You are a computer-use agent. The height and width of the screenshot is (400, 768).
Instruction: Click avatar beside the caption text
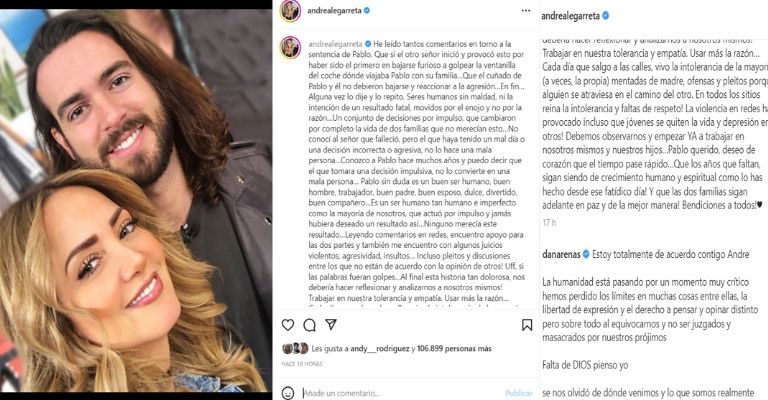(290, 47)
